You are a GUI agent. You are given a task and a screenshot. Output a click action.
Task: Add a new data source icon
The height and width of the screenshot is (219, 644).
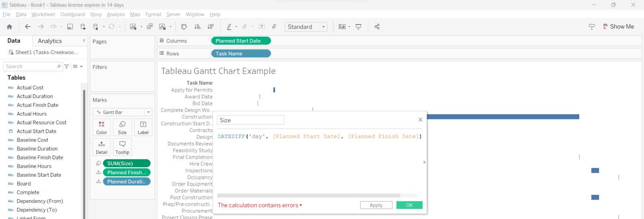[x=83, y=27]
